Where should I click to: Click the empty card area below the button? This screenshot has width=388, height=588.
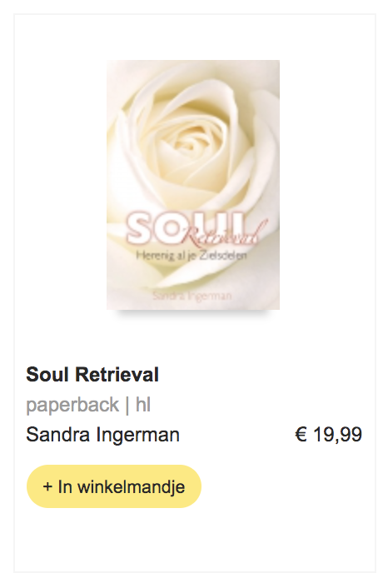[195, 540]
